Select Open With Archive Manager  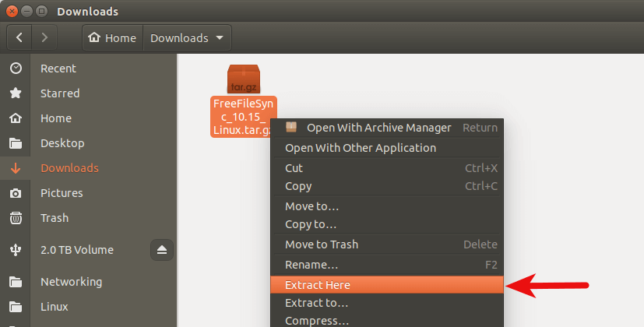coord(378,128)
